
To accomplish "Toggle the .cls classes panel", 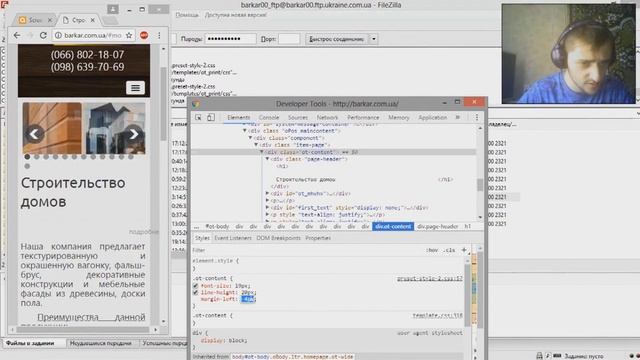I will point(449,250).
